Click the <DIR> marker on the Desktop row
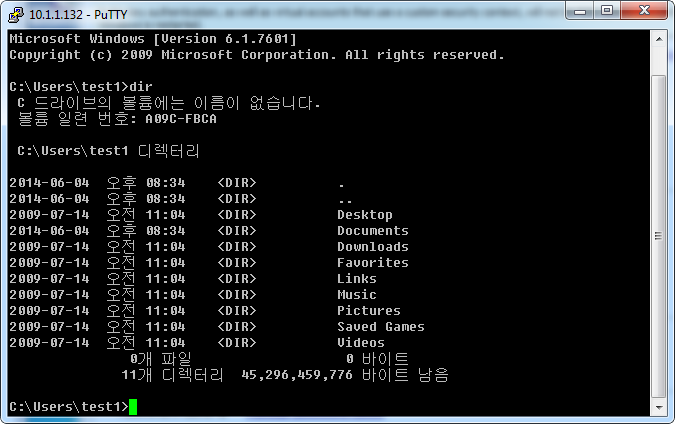This screenshot has width=675, height=424. (x=237, y=215)
